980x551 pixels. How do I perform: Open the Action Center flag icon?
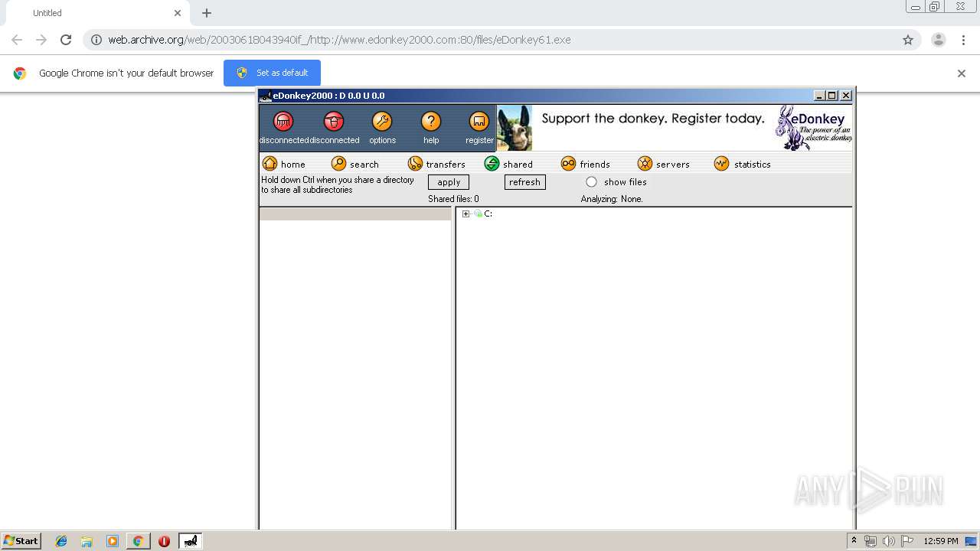pyautogui.click(x=907, y=541)
